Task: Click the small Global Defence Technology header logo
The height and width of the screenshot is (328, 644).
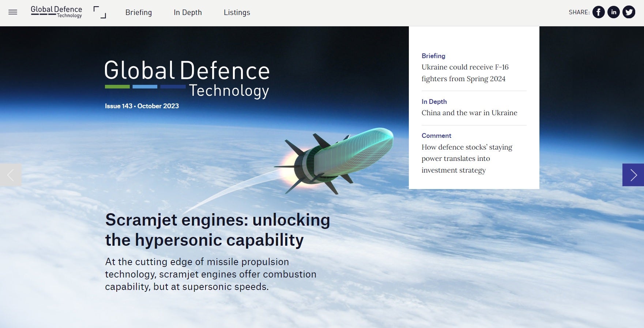Action: coord(56,12)
